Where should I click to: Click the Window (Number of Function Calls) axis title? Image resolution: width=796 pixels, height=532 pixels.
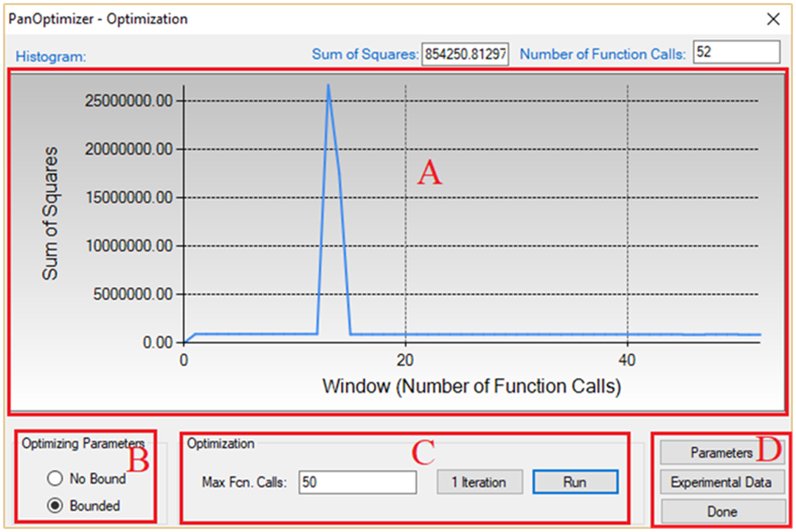pyautogui.click(x=471, y=386)
